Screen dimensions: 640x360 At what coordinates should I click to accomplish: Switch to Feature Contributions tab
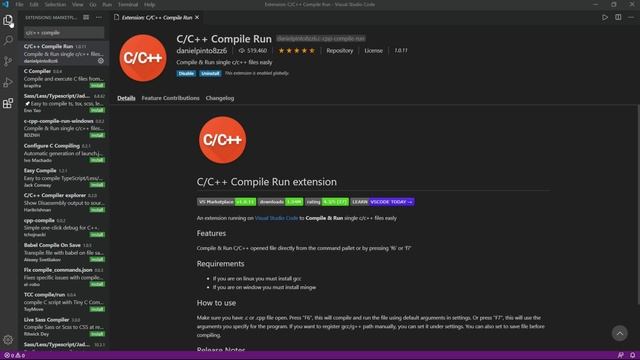coord(171,98)
